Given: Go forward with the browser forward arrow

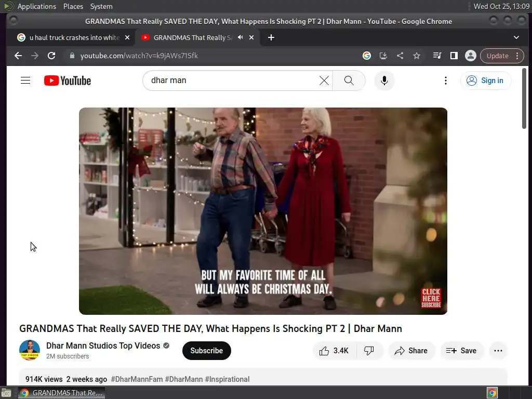Looking at the screenshot, I should [x=35, y=56].
